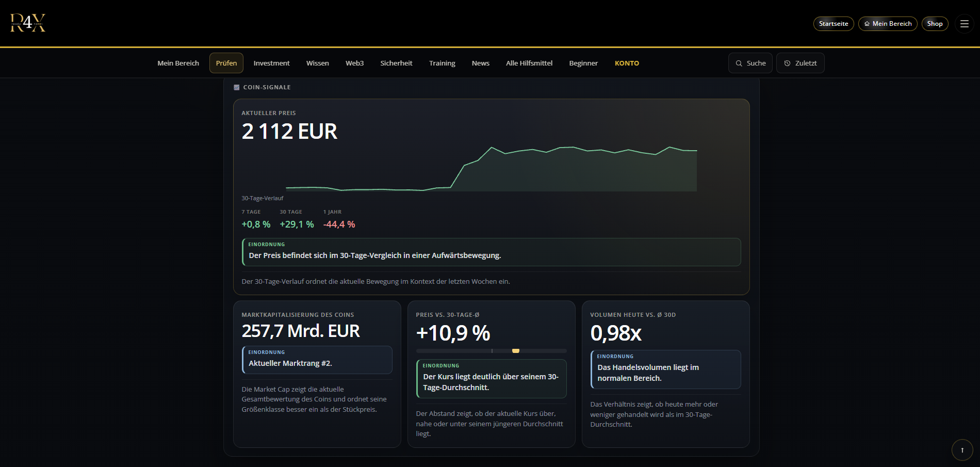
Task: Click the +29,1 % thirty-day value
Action: click(297, 224)
